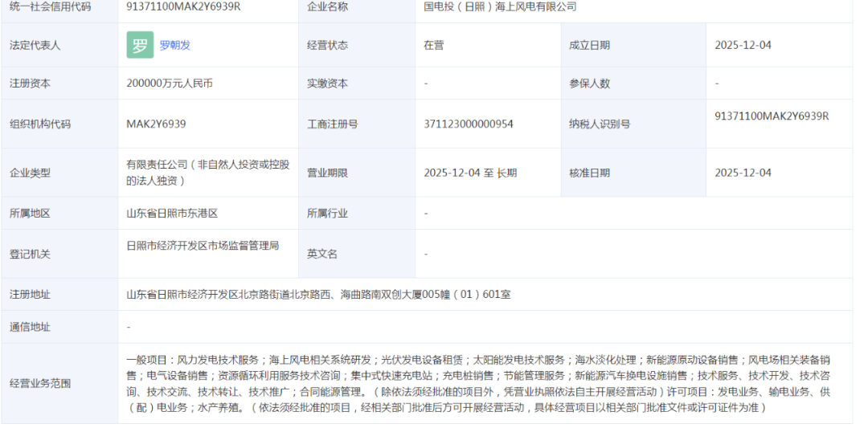
Task: Click registration authority 日照市经济开发区市场监督管理局
Action: (203, 246)
